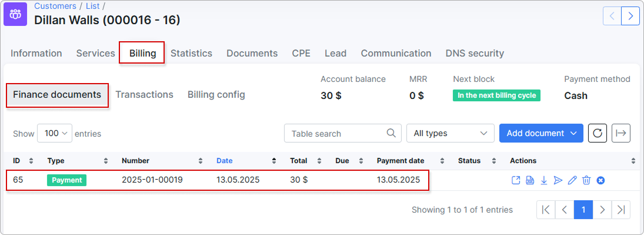Go to next customer arrow
Image resolution: width=644 pixels, height=235 pixels.
pyautogui.click(x=630, y=16)
